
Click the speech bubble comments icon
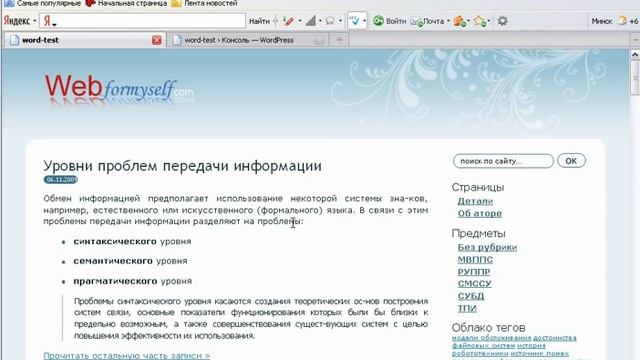[x=330, y=21]
